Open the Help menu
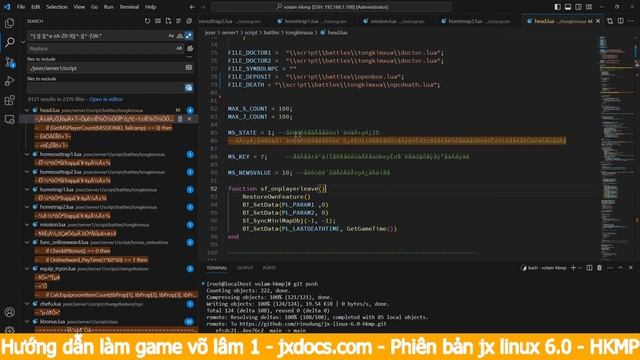This screenshot has height=360, width=640. click(x=151, y=7)
